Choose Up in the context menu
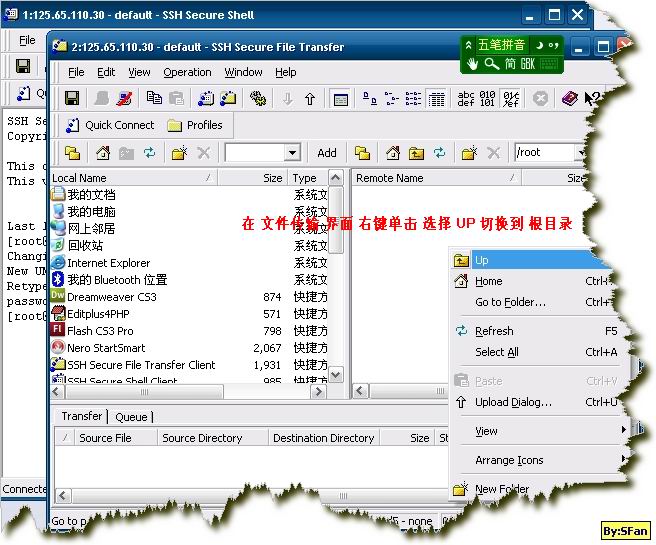 pos(531,260)
